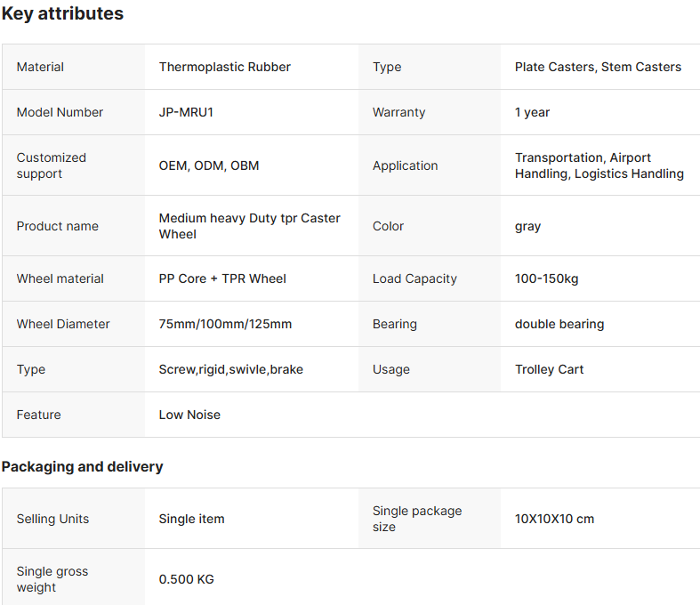Click the Trolley Cart usage value

[x=549, y=369]
